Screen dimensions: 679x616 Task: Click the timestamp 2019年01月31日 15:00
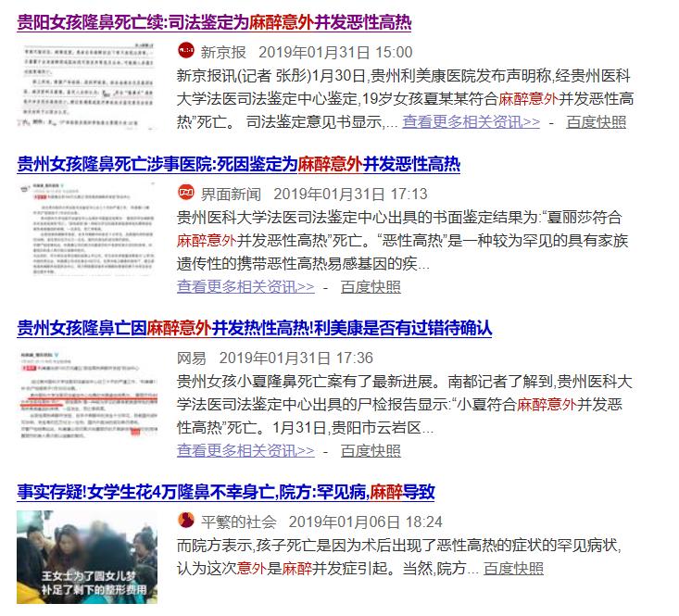pyautogui.click(x=335, y=53)
